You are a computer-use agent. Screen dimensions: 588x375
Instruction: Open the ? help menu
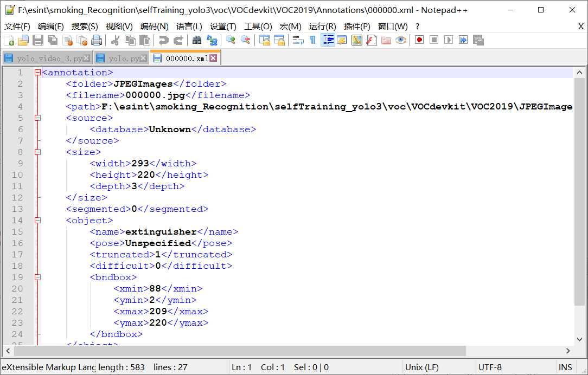coord(417,26)
